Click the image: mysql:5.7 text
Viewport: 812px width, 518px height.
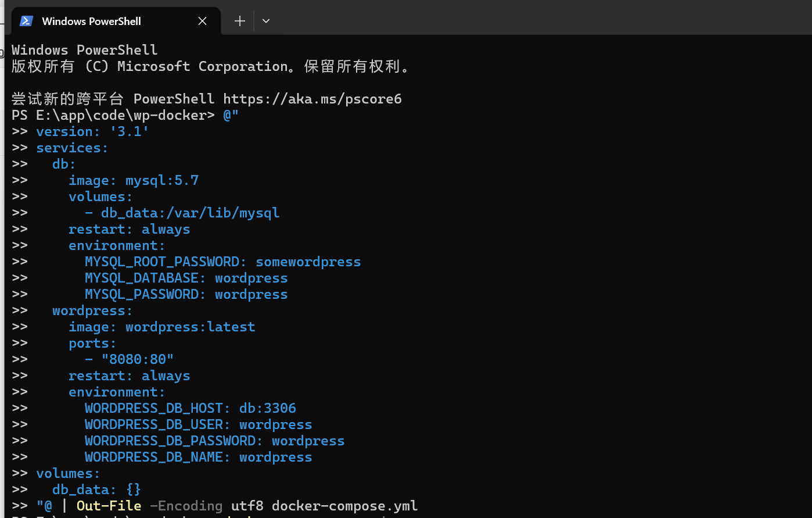[x=134, y=180]
